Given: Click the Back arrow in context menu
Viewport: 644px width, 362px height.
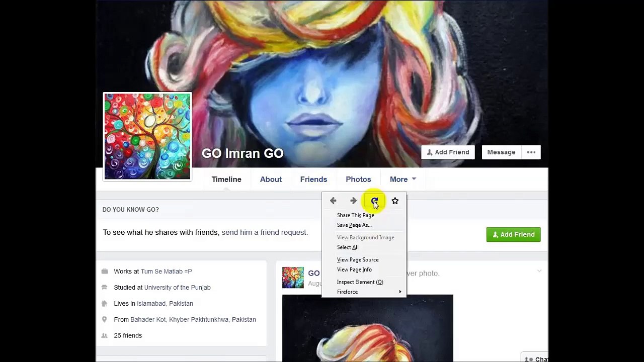Looking at the screenshot, I should coord(333,201).
